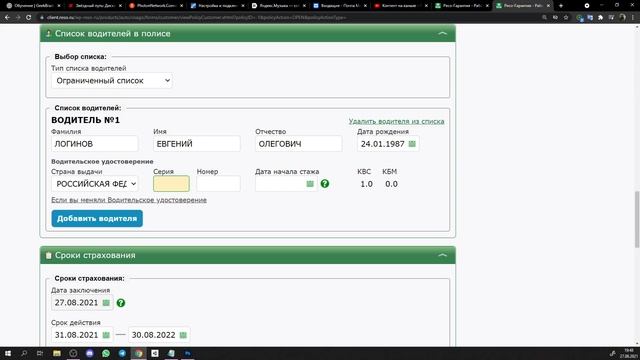Click help question mark near Дата заключения
640x360 pixels.
121,303
